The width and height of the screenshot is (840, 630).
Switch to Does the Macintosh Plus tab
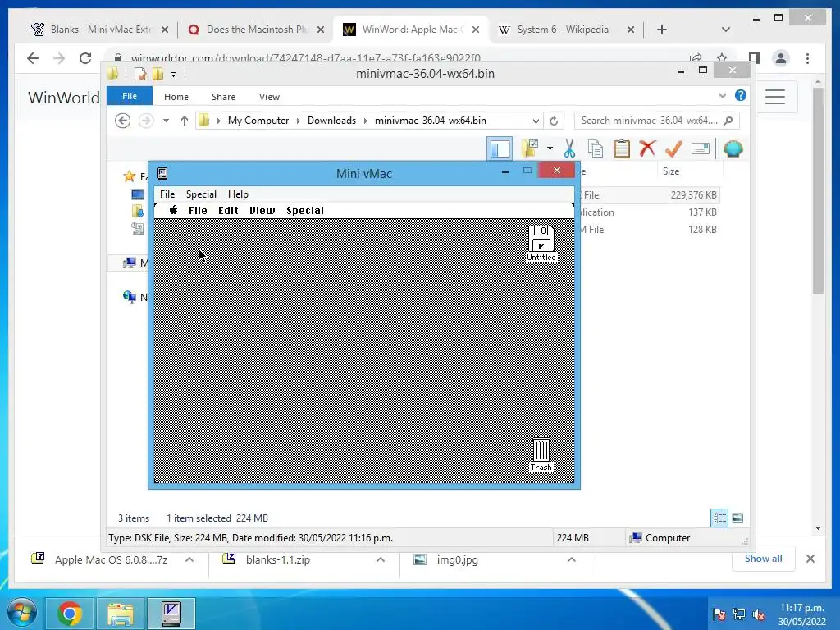[257, 30]
